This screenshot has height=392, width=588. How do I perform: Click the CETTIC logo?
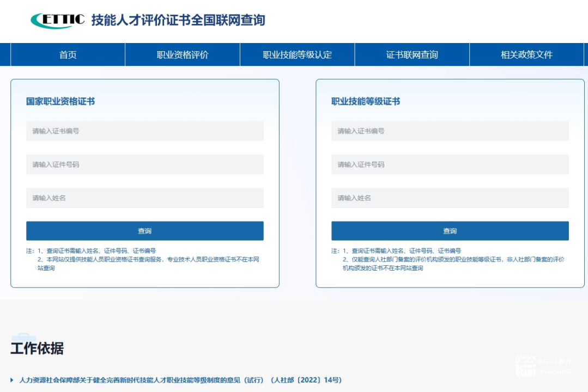click(58, 20)
